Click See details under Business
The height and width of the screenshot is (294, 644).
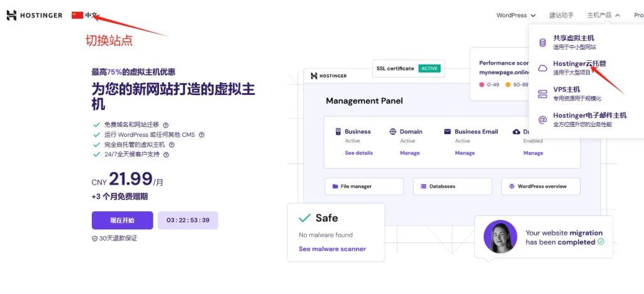click(x=358, y=153)
